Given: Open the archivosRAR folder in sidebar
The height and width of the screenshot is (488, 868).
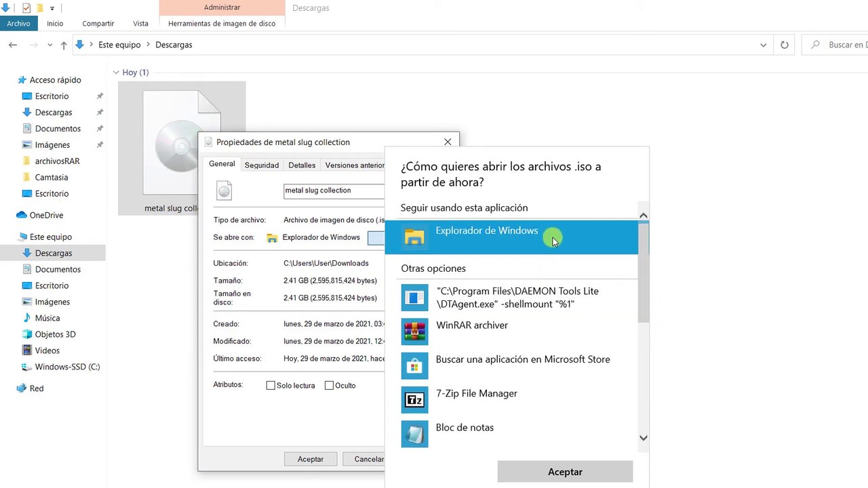Looking at the screenshot, I should pyautogui.click(x=58, y=161).
